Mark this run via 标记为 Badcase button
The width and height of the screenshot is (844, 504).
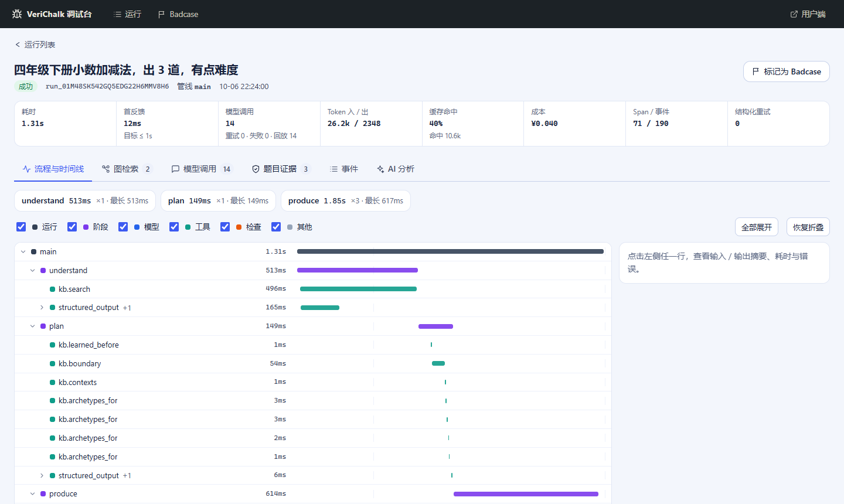pos(787,71)
